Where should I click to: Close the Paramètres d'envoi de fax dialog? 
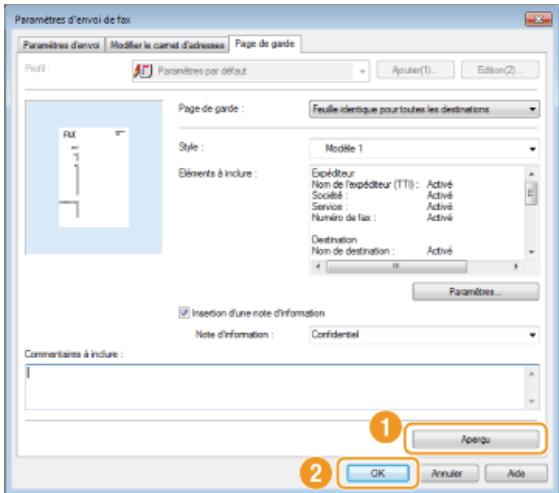539,20
